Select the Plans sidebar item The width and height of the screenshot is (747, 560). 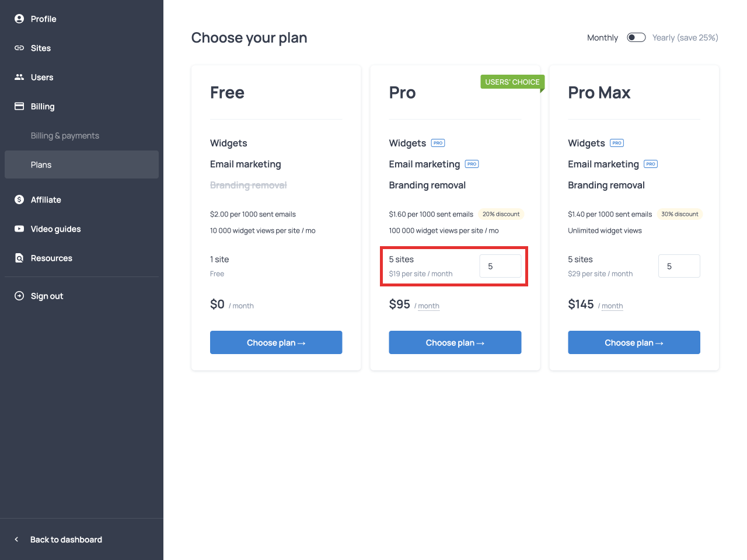82,164
